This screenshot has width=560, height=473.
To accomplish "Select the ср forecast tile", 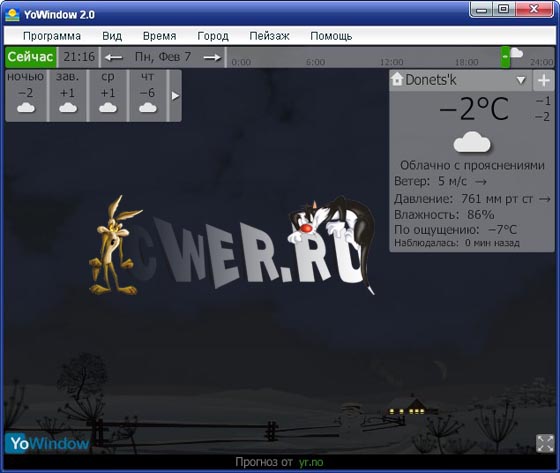I will click(108, 95).
